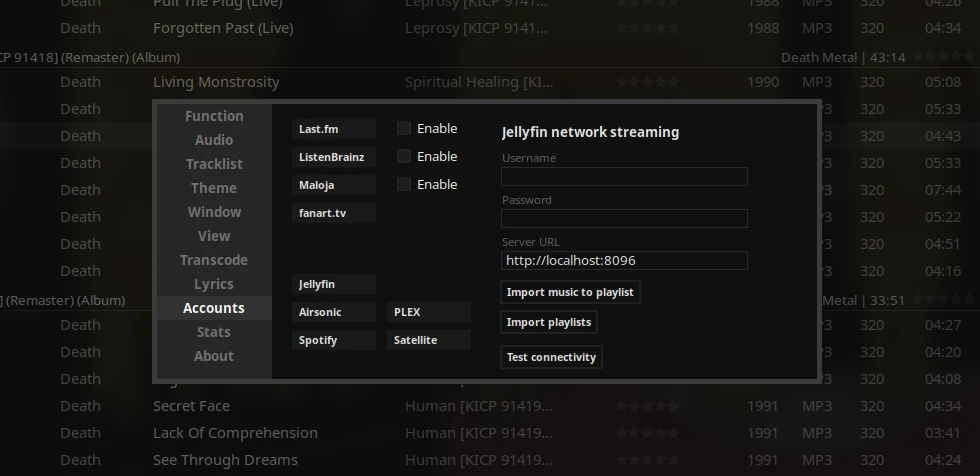This screenshot has height=476, width=980.
Task: Click the Spiritual Healing album cell
Action: 479,82
